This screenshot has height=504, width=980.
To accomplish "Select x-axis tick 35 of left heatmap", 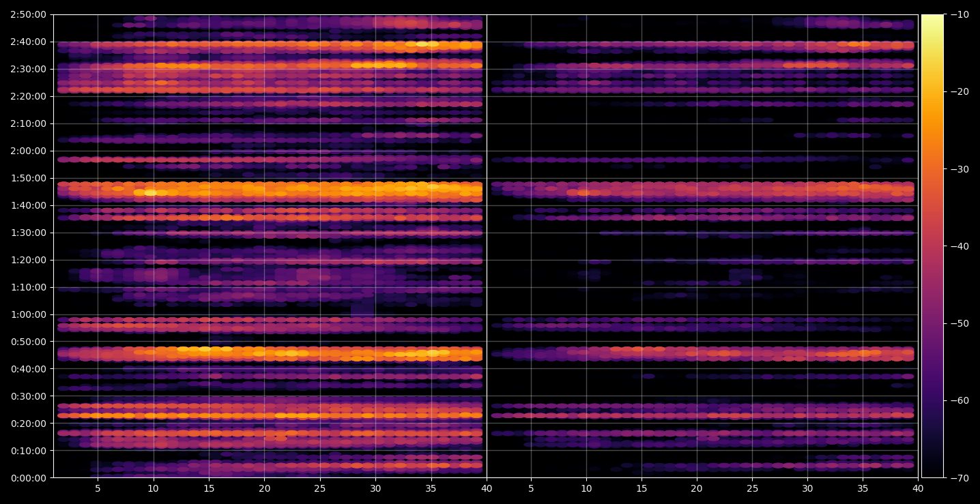I will 431,488.
